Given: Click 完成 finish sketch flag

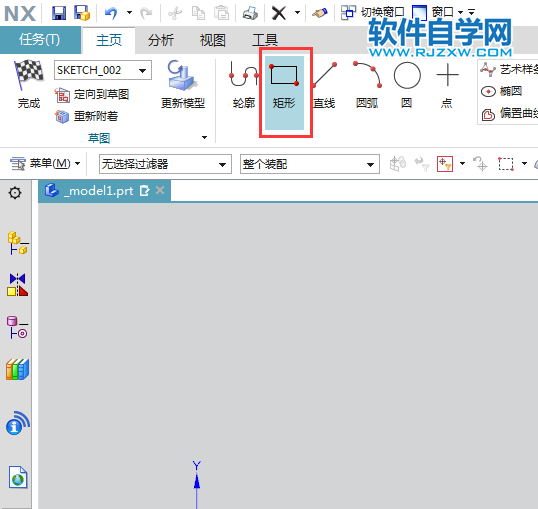Looking at the screenshot, I should pyautogui.click(x=29, y=84).
